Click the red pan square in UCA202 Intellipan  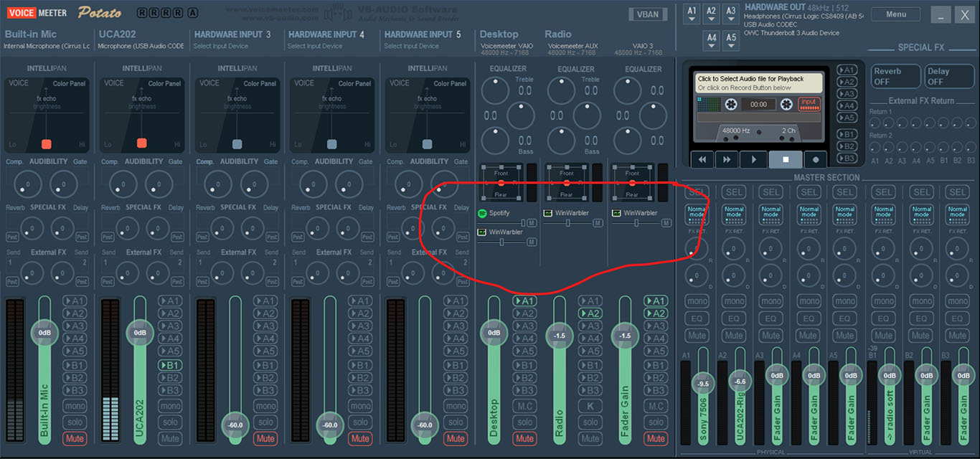[x=141, y=143]
